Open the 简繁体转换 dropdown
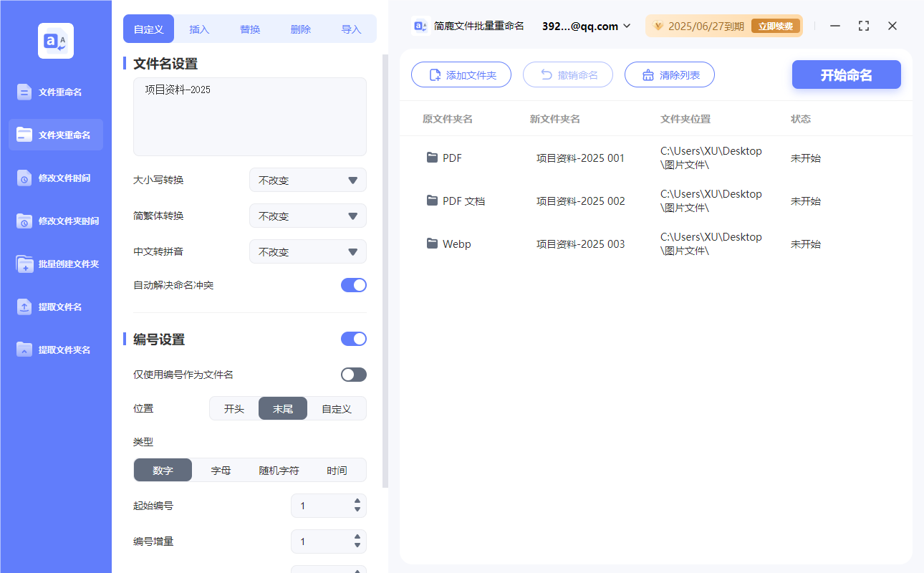Viewport: 924px width, 573px height. [308, 216]
